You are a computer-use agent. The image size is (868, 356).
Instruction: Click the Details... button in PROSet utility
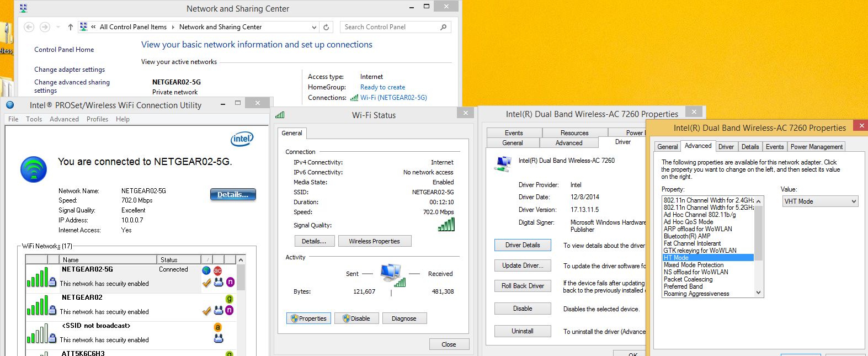tap(233, 194)
